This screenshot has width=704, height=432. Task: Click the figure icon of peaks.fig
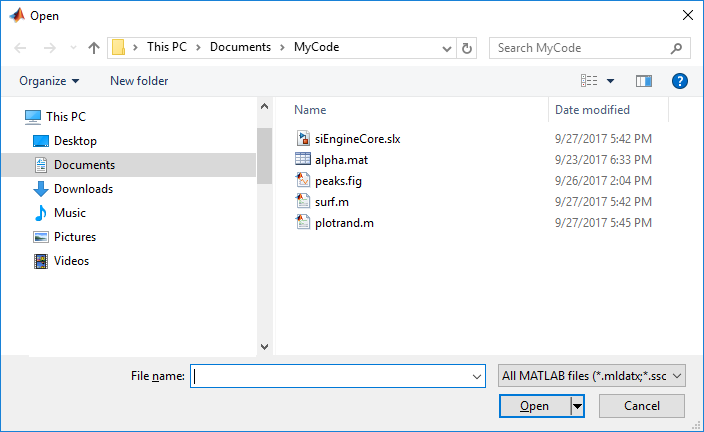[x=303, y=180]
